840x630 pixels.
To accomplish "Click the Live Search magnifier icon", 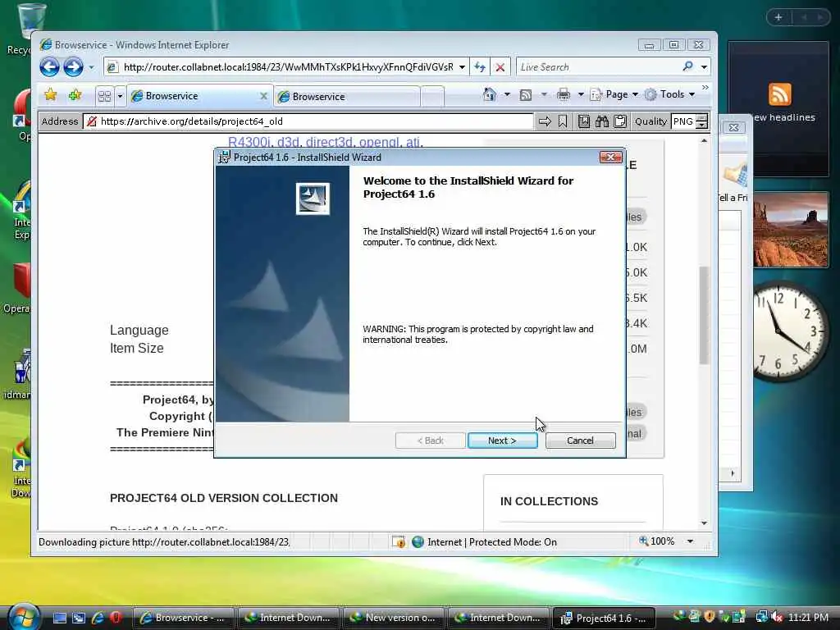I will [688, 66].
